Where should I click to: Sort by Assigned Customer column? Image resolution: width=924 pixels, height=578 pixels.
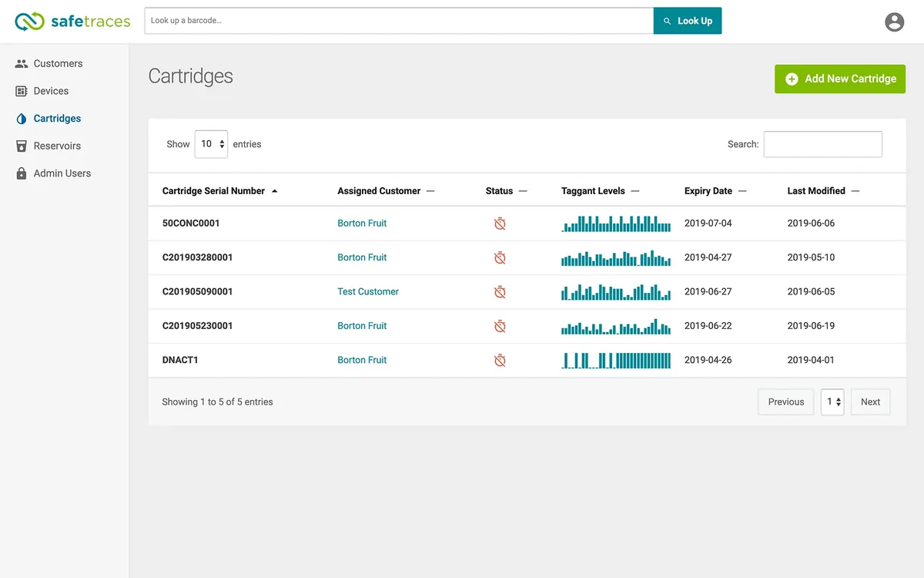pyautogui.click(x=386, y=191)
